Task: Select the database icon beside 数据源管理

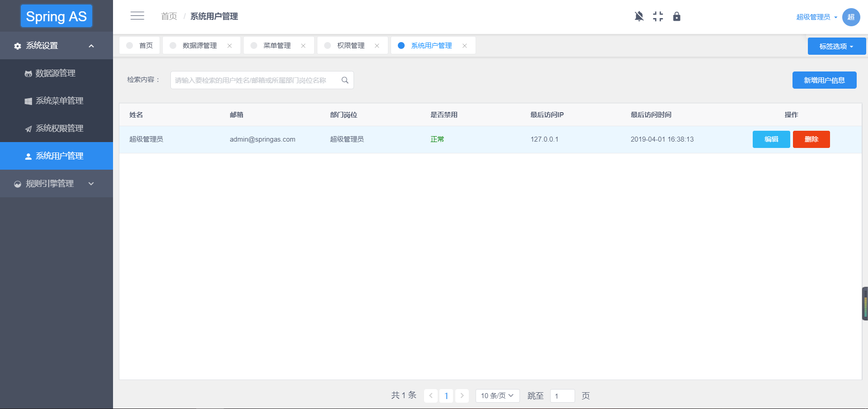Action: pyautogui.click(x=28, y=73)
